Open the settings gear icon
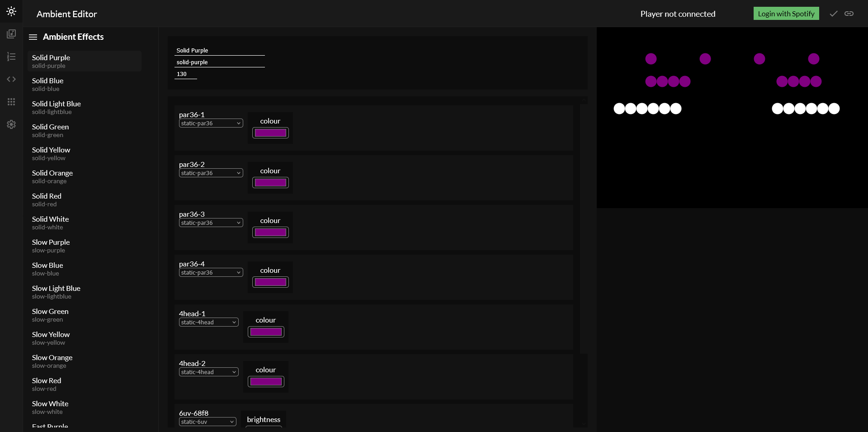This screenshot has width=868, height=432. pos(11,124)
